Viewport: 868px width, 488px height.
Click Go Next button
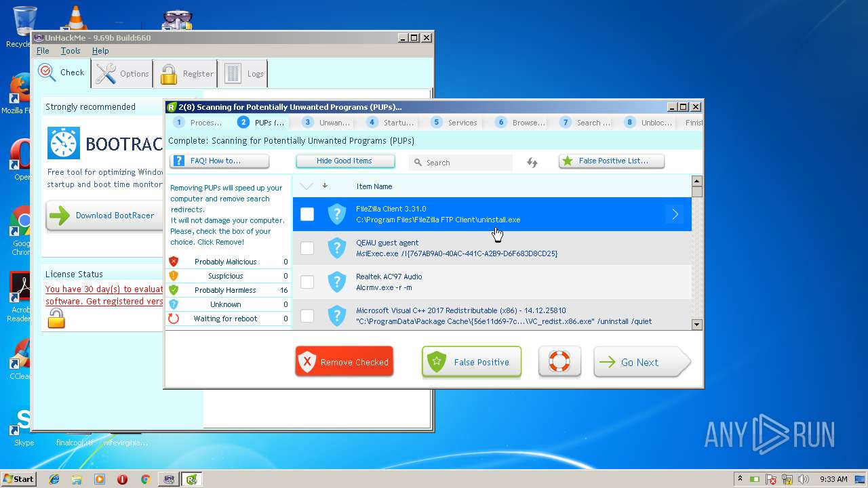[642, 362]
